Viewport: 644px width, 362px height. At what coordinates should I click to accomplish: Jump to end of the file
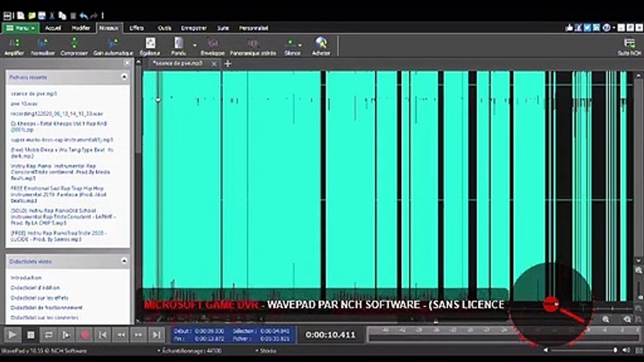pyautogui.click(x=156, y=335)
